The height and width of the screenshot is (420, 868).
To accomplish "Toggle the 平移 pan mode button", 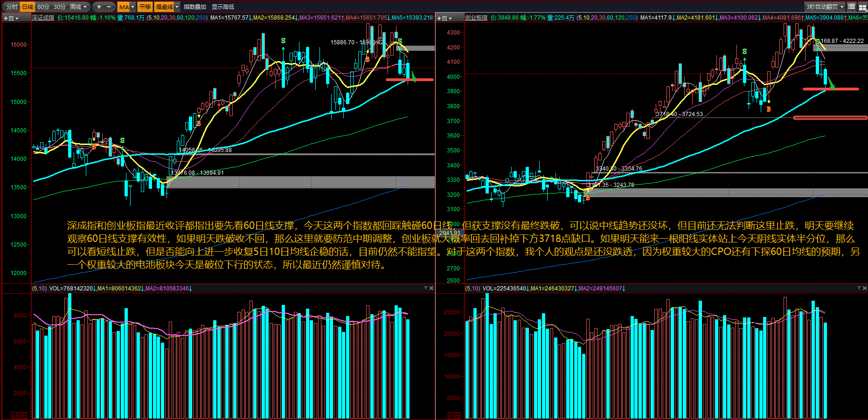I will 145,7.
